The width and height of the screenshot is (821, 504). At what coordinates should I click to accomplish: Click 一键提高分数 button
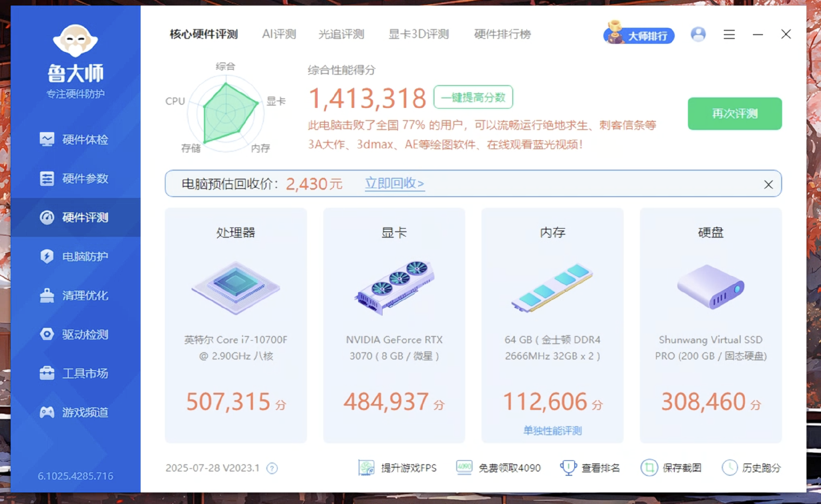point(473,97)
